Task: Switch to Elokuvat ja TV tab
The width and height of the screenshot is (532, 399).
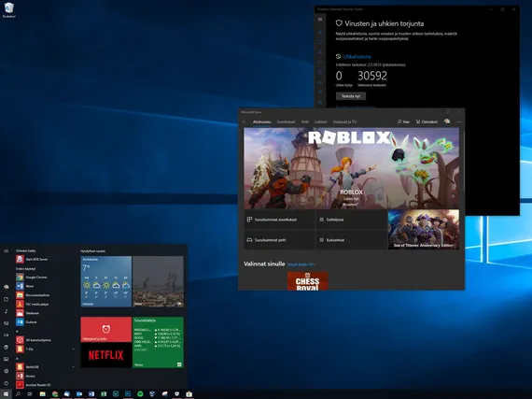Action: point(344,121)
